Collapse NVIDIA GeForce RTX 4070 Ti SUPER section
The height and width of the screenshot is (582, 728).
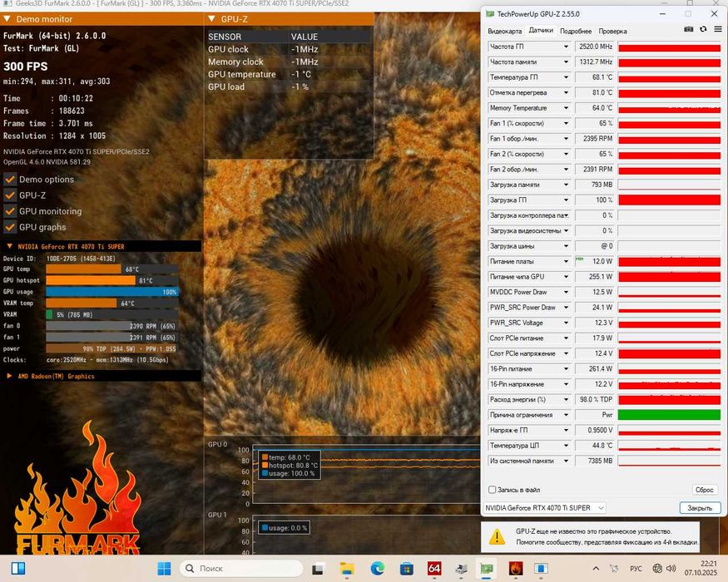click(9, 246)
